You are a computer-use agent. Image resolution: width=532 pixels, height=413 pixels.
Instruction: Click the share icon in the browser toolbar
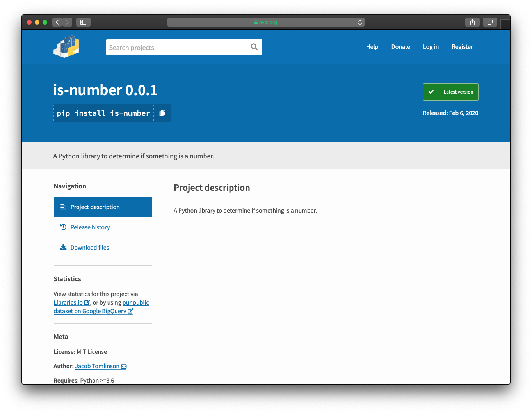[x=472, y=22]
